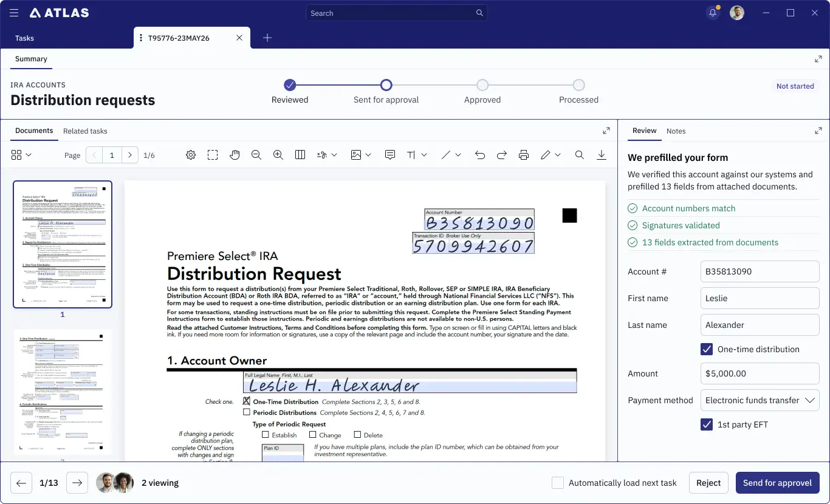This screenshot has height=504, width=830.
Task: Switch to the Notes tab
Action: pyautogui.click(x=676, y=131)
